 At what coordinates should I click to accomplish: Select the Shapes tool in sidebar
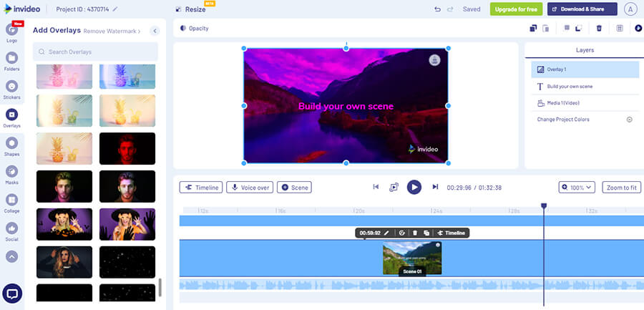(11, 143)
